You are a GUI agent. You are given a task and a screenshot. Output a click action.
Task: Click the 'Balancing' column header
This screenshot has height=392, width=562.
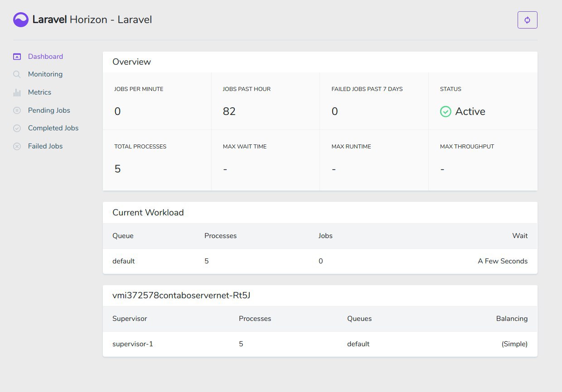click(512, 319)
